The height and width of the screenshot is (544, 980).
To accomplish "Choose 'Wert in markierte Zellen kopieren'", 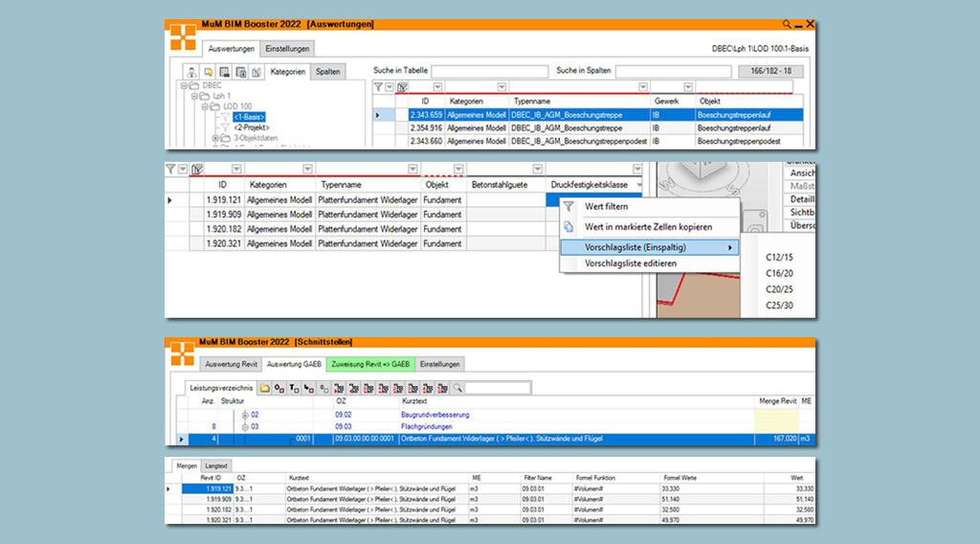I will point(649,227).
